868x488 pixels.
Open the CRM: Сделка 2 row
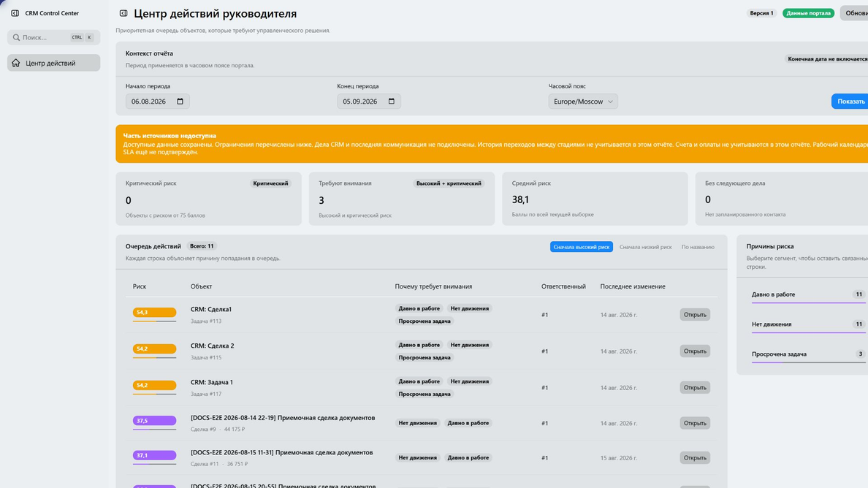(x=695, y=351)
